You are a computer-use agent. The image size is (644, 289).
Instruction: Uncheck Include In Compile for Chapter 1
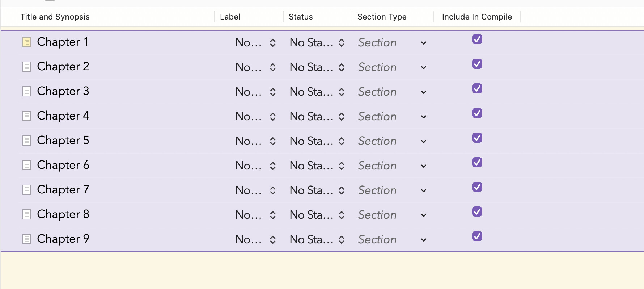[477, 39]
